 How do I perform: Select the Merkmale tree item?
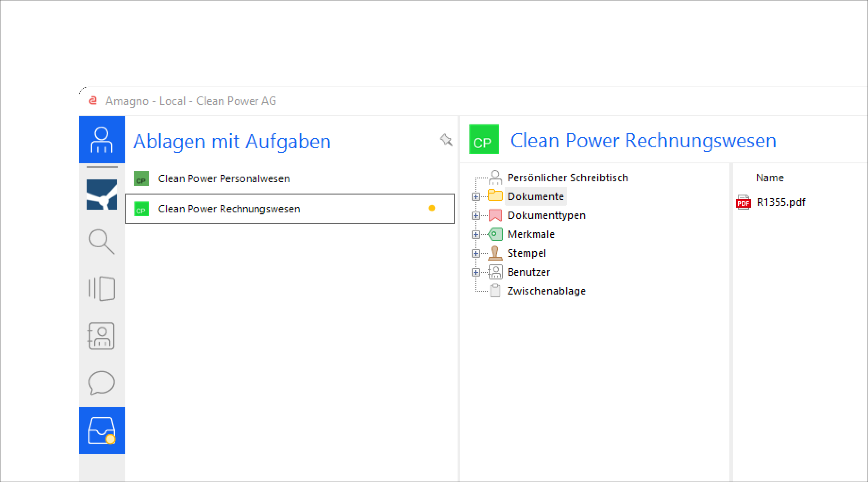point(531,234)
